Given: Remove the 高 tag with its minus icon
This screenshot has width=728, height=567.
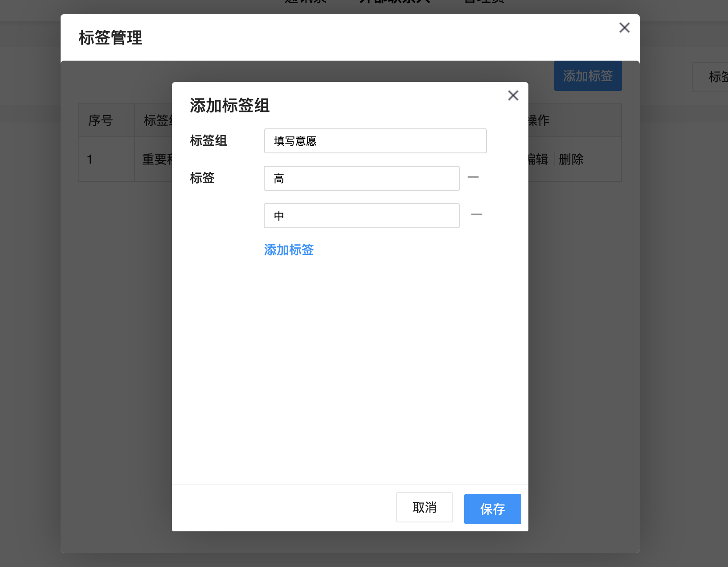Looking at the screenshot, I should pyautogui.click(x=473, y=177).
